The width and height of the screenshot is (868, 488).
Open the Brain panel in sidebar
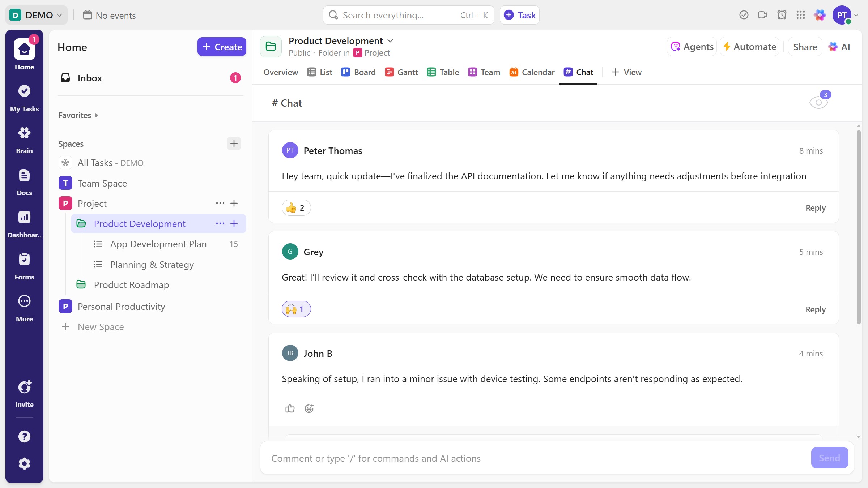point(24,139)
